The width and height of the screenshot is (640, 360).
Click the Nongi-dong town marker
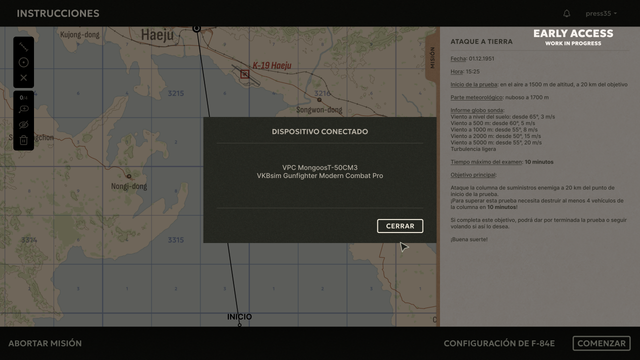pos(129,176)
